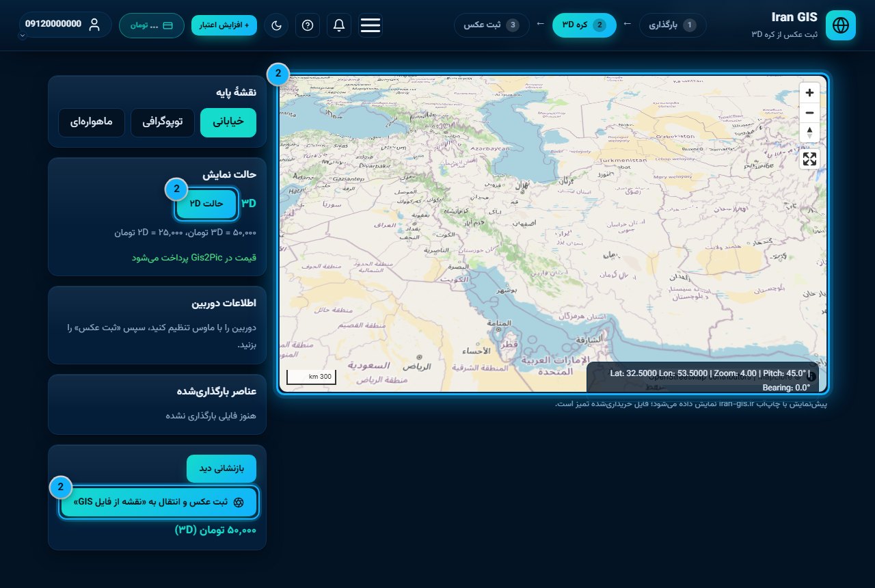Open the hamburger menu

tap(371, 25)
